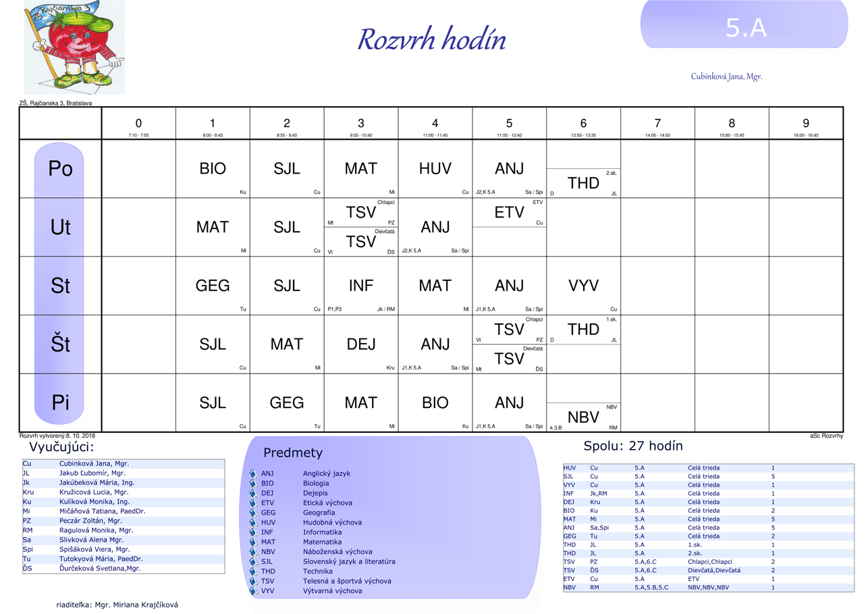Select the St day label
This screenshot has height=614, width=868.
pyautogui.click(x=60, y=286)
